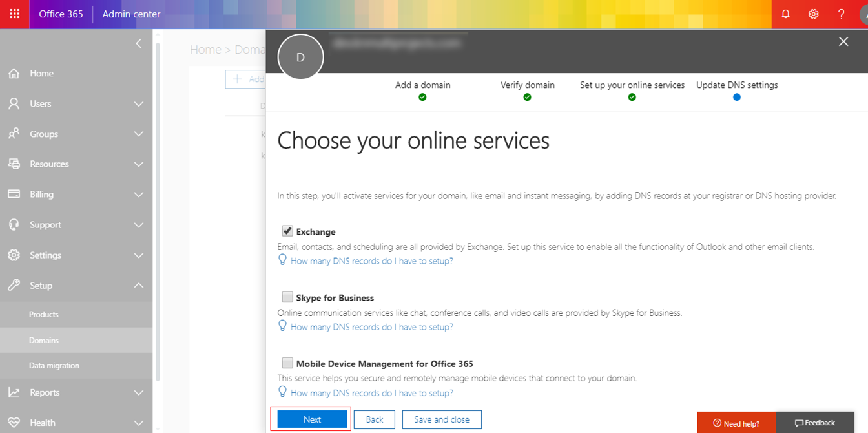The height and width of the screenshot is (433, 868).
Task: Click Save and close
Action: coord(442,419)
